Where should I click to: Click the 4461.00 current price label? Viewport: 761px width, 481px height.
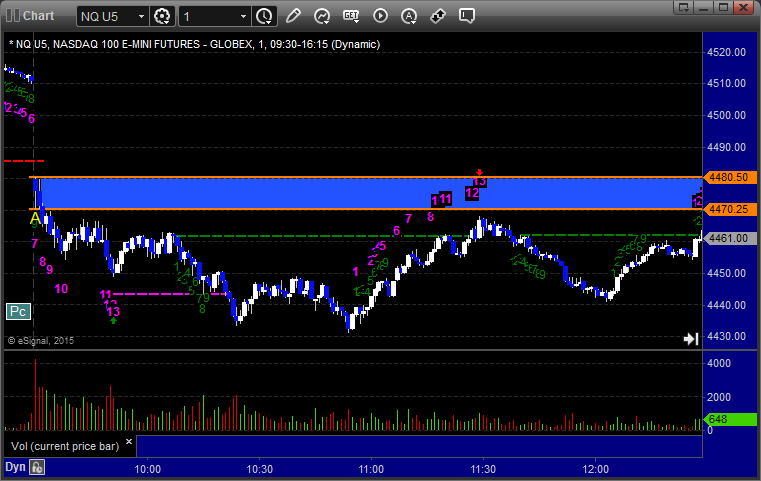(x=729, y=238)
